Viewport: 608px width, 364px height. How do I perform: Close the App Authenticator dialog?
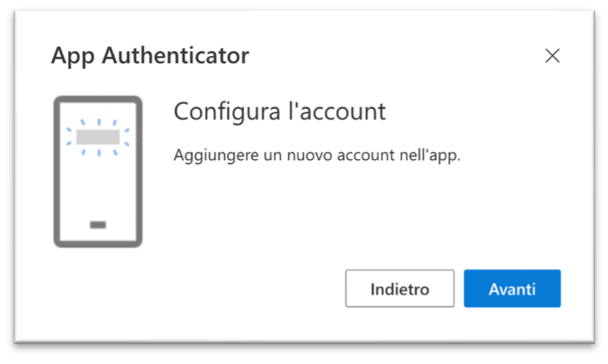pos(552,56)
